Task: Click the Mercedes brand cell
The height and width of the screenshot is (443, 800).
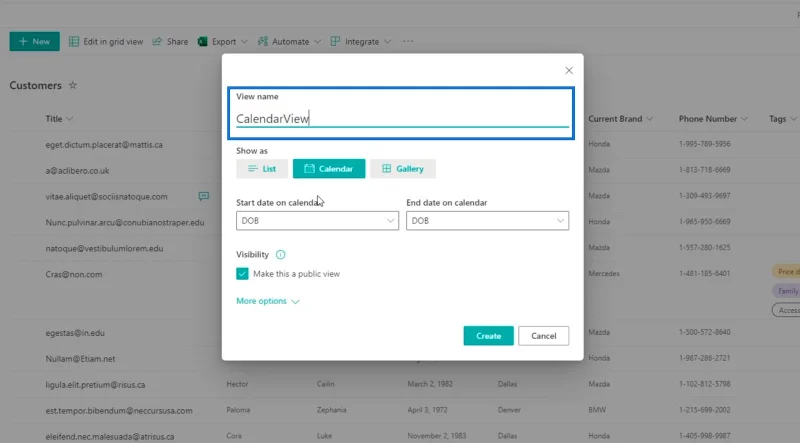Action: coord(604,274)
